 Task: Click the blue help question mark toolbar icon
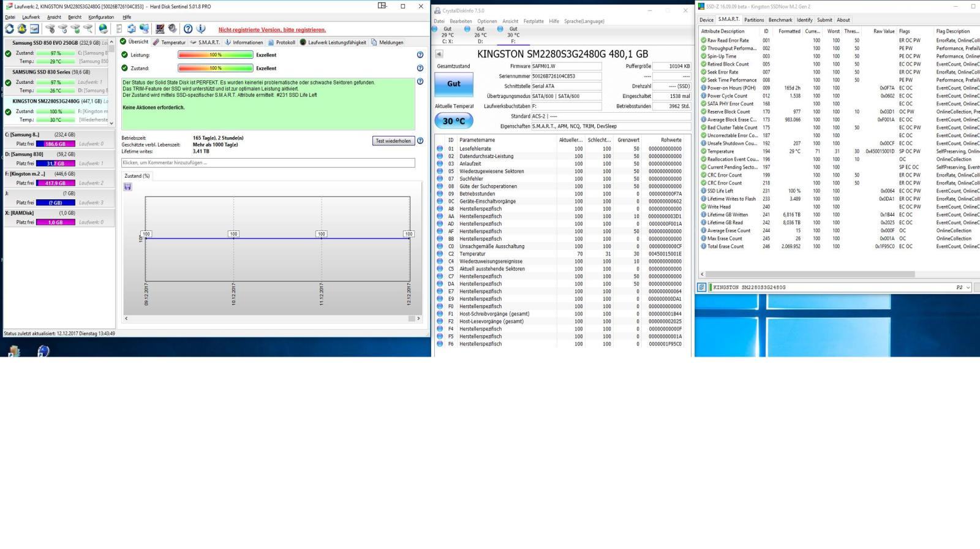(188, 29)
